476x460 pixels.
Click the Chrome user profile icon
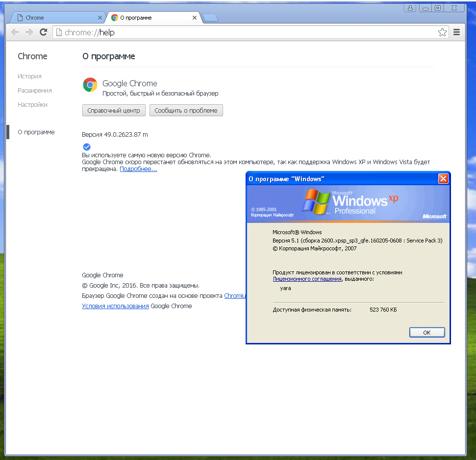[x=410, y=8]
